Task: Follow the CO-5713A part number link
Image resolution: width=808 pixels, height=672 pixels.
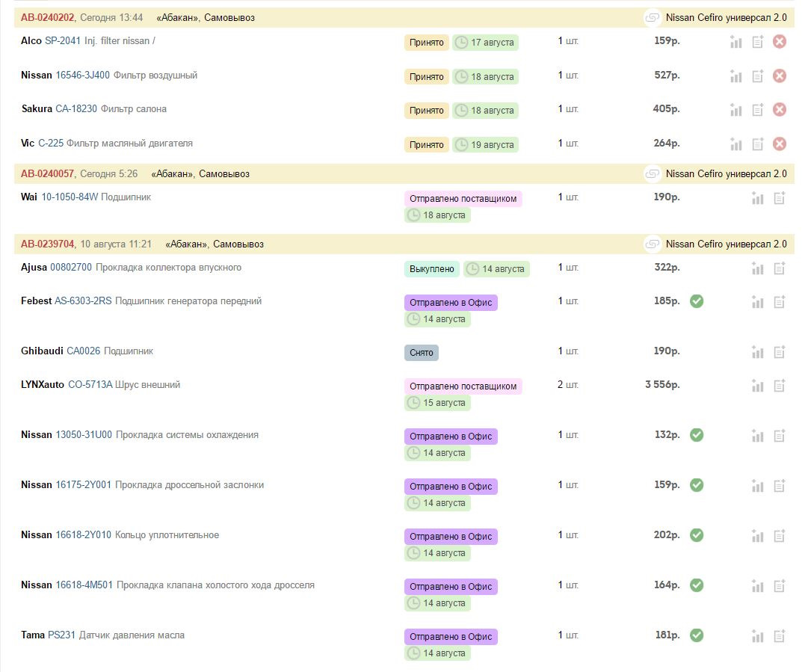Action: click(90, 385)
